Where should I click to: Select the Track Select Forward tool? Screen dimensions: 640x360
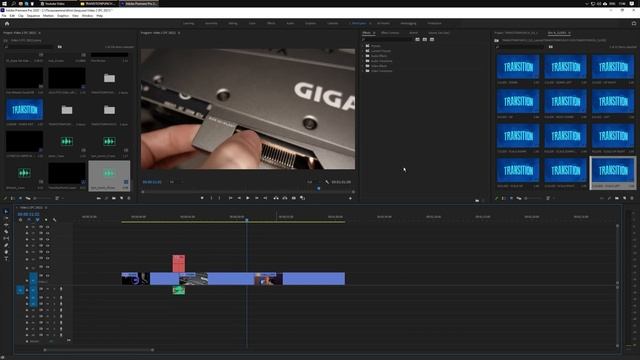[6, 218]
